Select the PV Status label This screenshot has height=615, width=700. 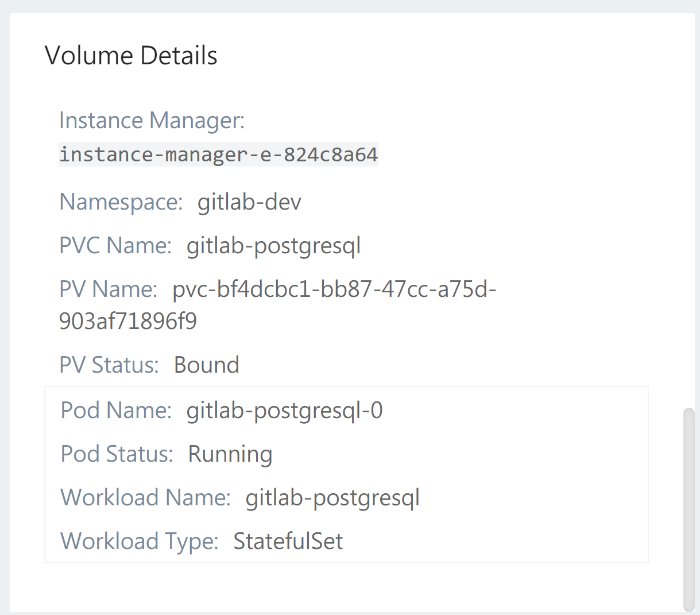(x=109, y=365)
